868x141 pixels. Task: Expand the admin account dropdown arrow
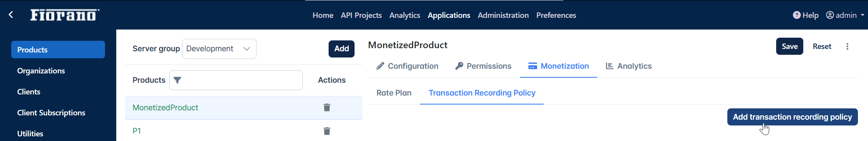[863, 15]
